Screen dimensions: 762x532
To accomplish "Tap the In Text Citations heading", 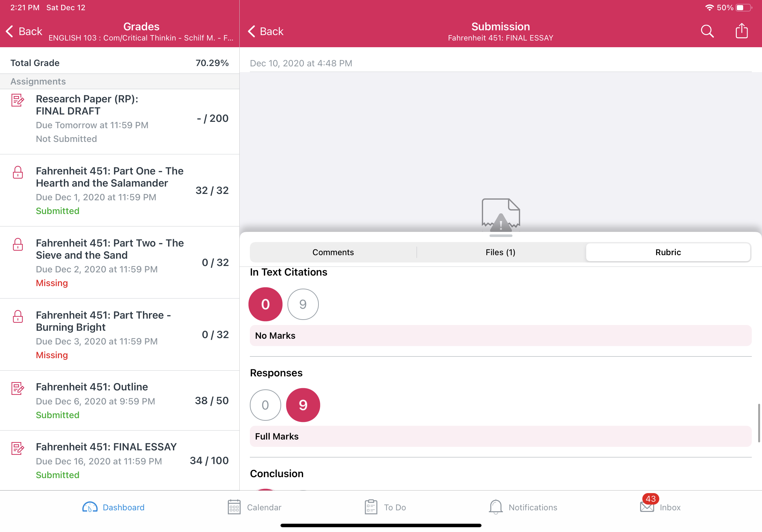I will pos(288,272).
